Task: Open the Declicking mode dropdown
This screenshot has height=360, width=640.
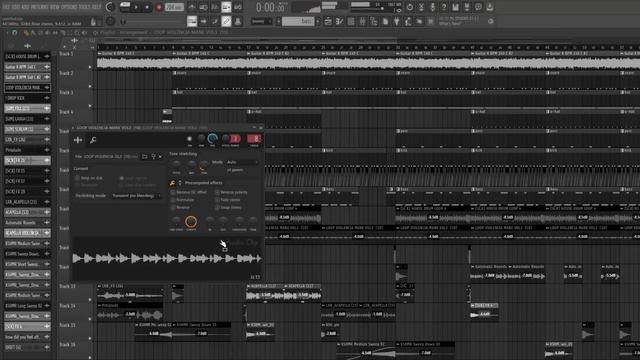Action: [136, 196]
